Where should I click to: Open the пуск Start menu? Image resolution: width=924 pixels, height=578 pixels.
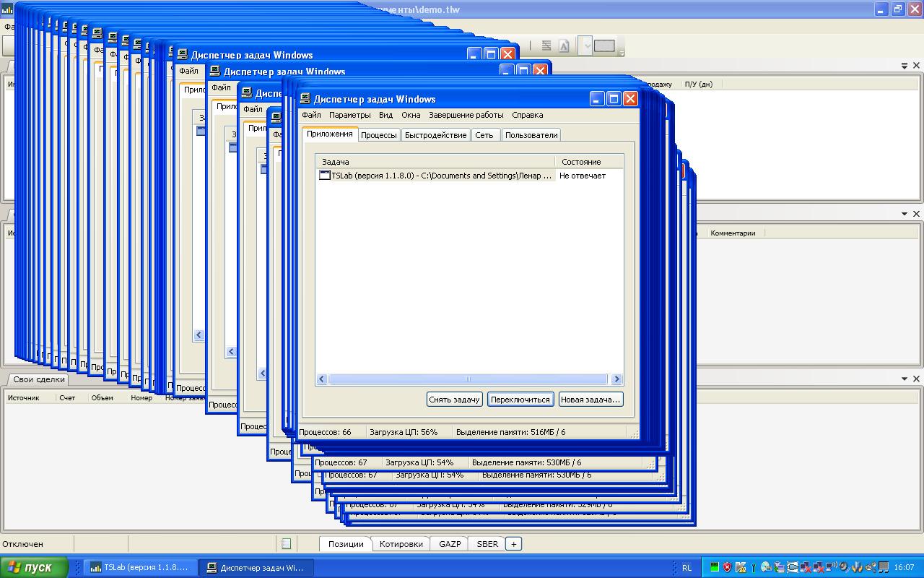(x=34, y=567)
